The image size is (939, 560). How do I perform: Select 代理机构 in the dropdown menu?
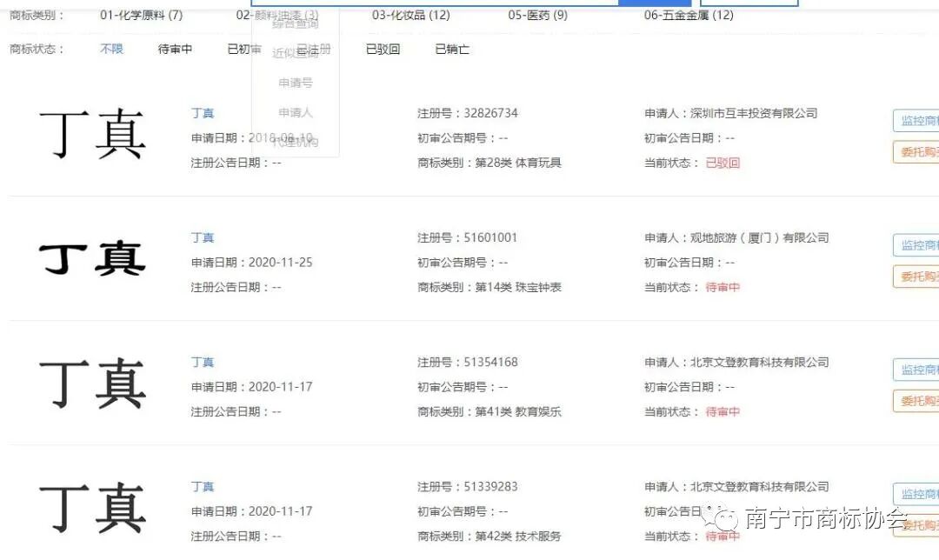(x=296, y=141)
